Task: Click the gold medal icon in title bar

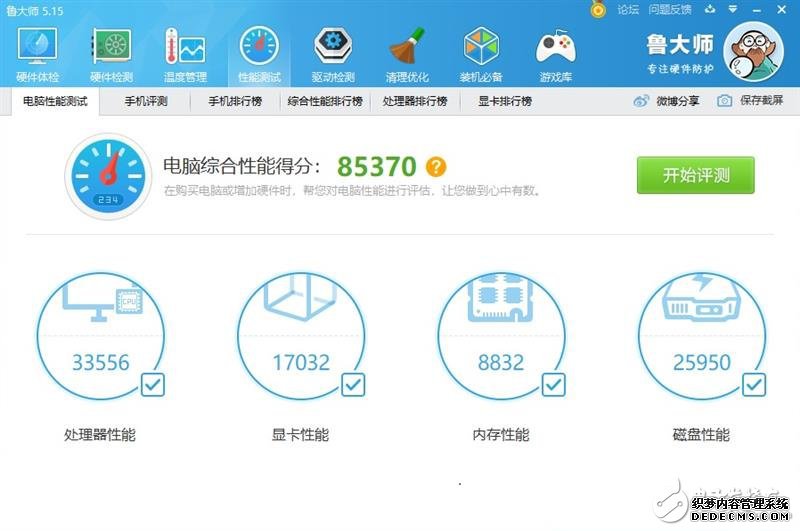Action: pyautogui.click(x=598, y=9)
